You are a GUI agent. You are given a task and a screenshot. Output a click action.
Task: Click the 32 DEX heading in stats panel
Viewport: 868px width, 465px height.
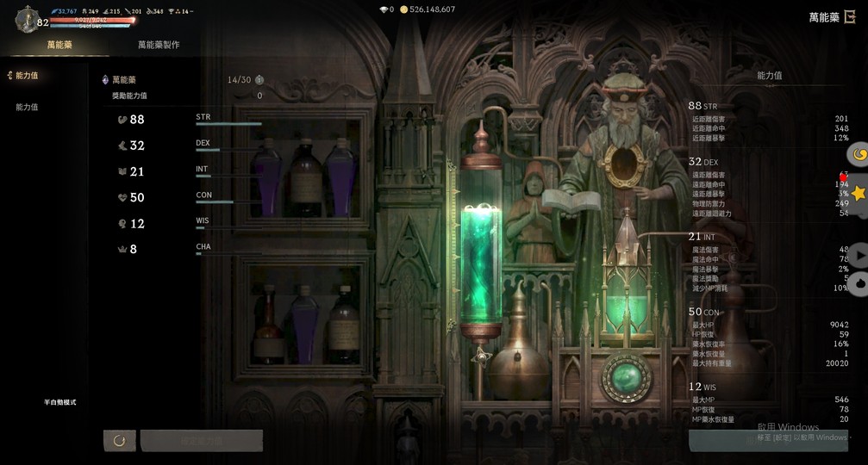pos(703,161)
